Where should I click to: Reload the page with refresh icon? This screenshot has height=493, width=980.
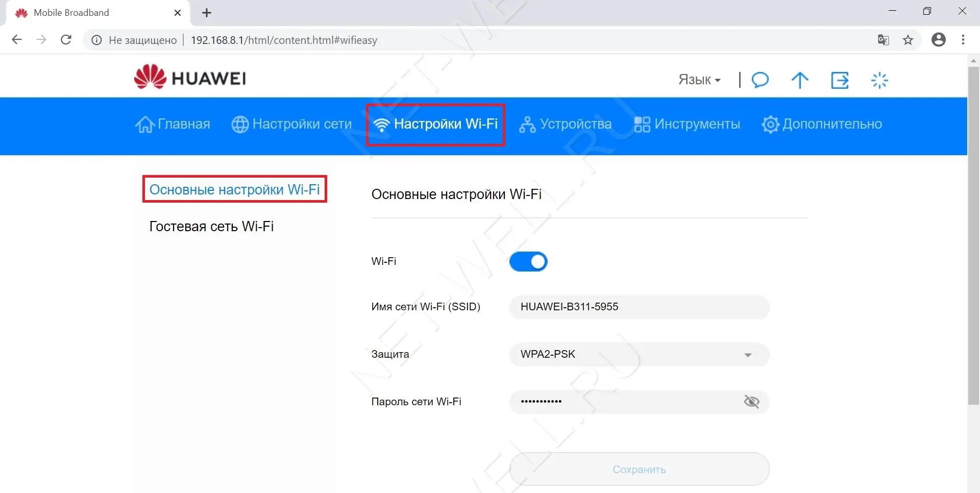click(x=66, y=40)
